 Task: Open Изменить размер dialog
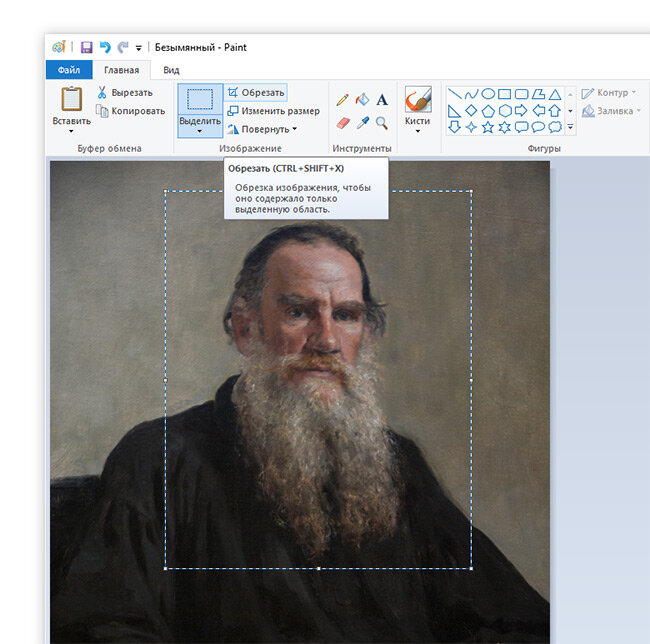(x=274, y=111)
